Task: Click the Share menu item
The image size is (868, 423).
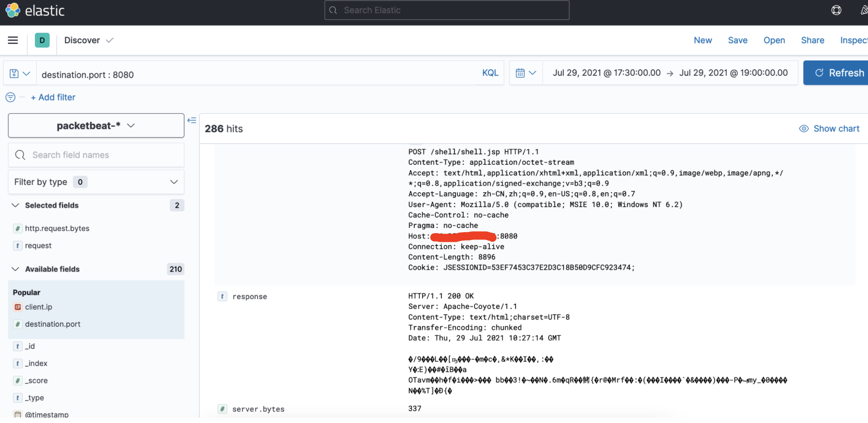Action: pyautogui.click(x=812, y=40)
